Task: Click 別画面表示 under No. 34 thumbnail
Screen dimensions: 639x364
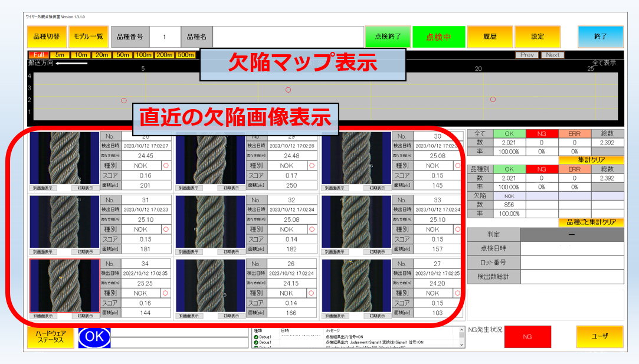Action: (43, 316)
